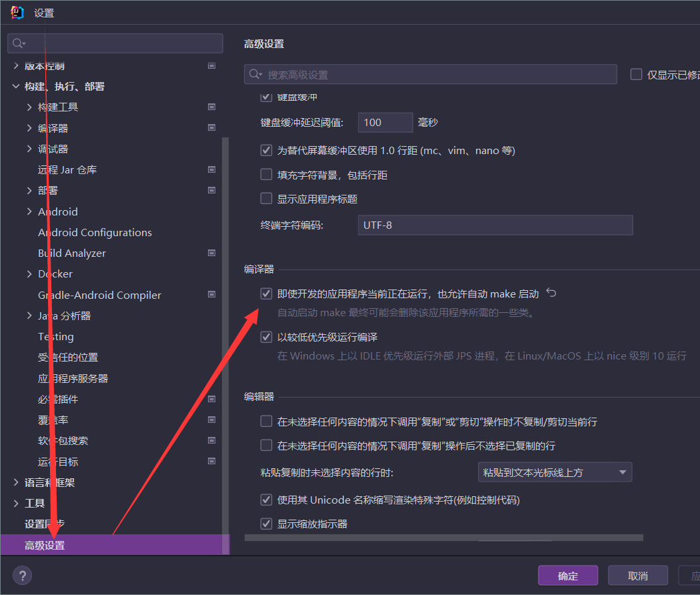700x595 pixels.
Task: Open Android Configurations settings page
Action: (x=95, y=232)
